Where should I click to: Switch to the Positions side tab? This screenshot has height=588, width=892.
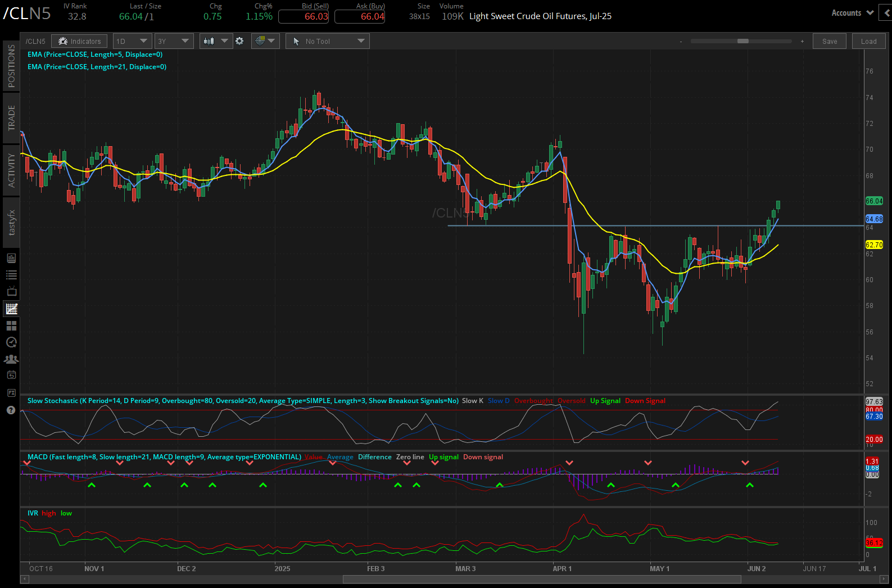pyautogui.click(x=11, y=66)
